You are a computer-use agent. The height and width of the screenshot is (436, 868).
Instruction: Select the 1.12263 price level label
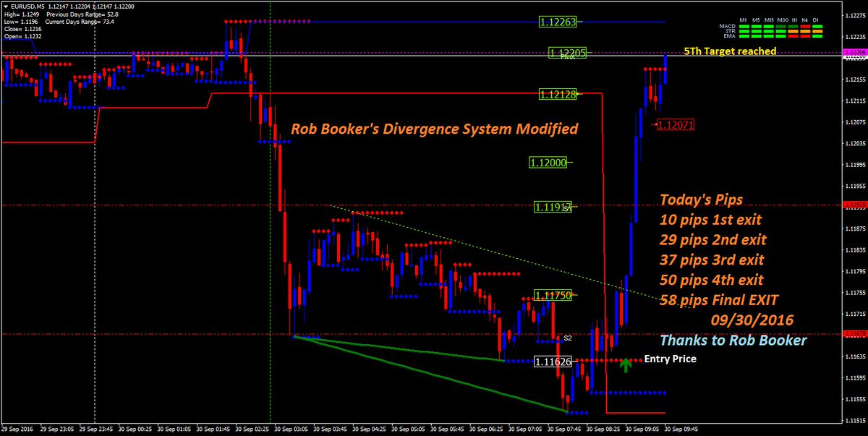(x=558, y=22)
